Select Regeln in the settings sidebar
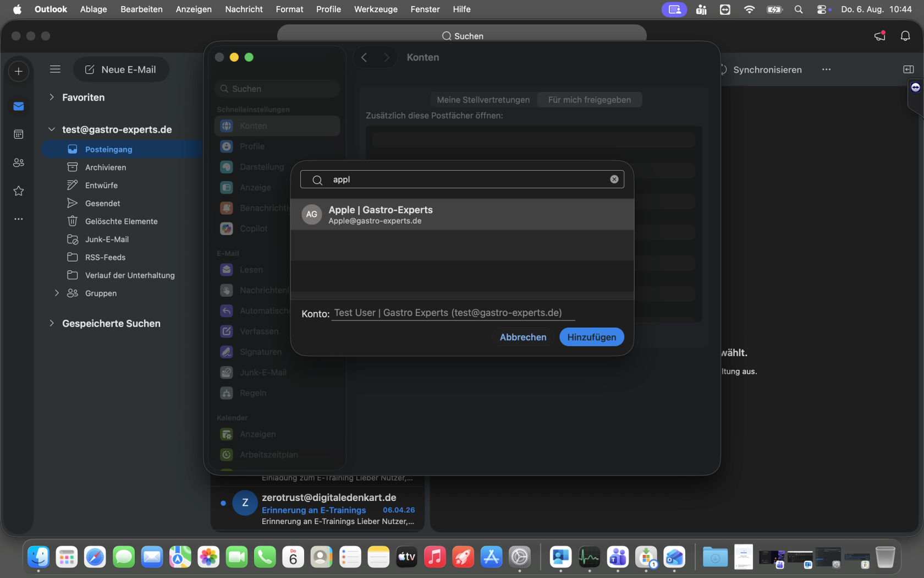The height and width of the screenshot is (578, 924). [277, 393]
